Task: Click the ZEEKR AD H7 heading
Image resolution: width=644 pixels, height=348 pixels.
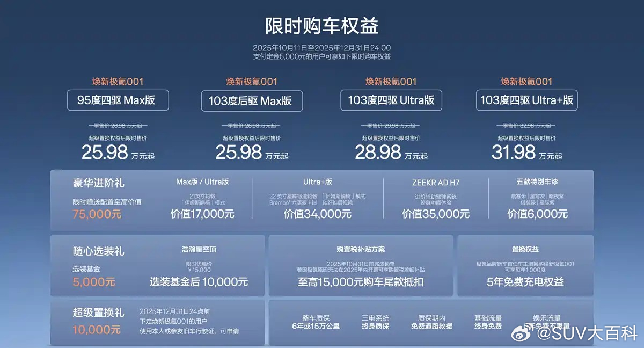Action: (x=436, y=182)
